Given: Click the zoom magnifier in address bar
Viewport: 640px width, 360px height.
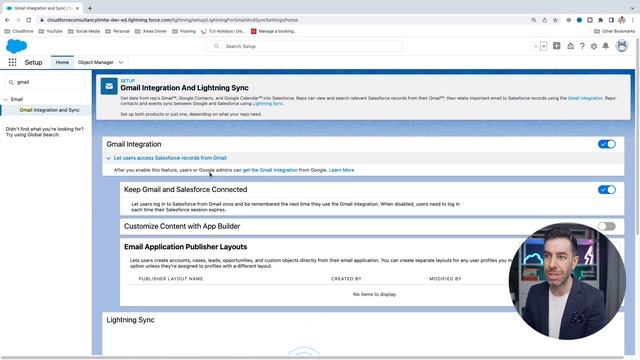Looking at the screenshot, I should pos(533,20).
